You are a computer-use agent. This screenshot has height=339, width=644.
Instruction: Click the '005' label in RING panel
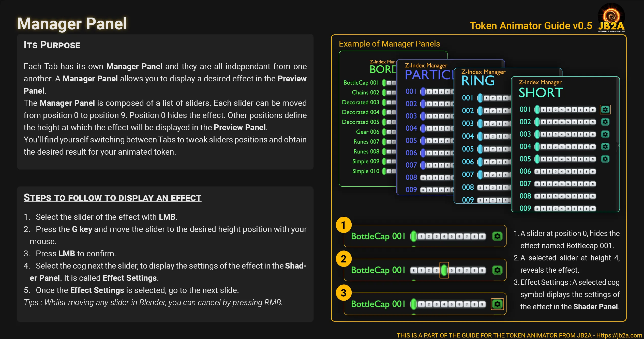coord(468,149)
